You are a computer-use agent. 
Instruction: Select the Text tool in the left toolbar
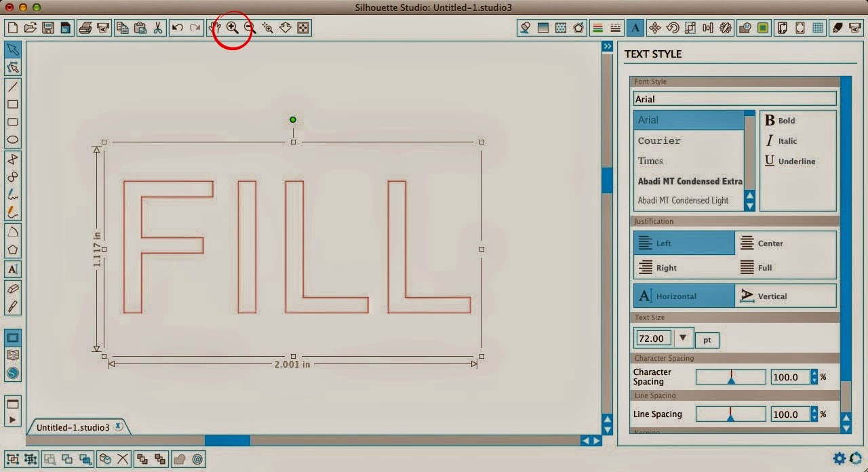click(14, 269)
